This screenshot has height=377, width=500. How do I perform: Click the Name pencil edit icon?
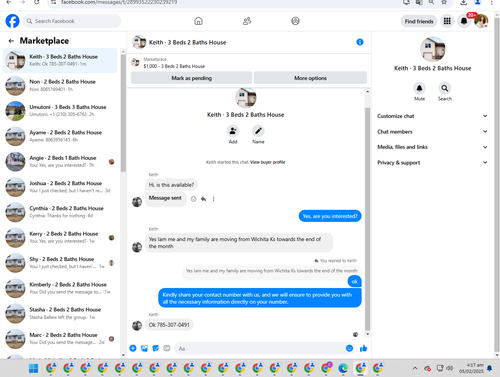click(x=258, y=131)
